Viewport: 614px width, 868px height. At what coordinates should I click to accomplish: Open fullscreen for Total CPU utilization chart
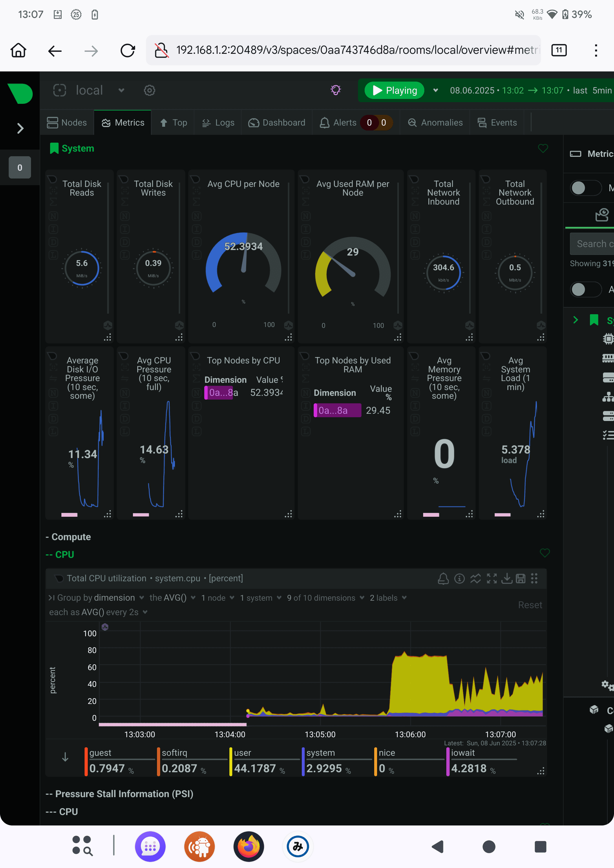pos(491,578)
